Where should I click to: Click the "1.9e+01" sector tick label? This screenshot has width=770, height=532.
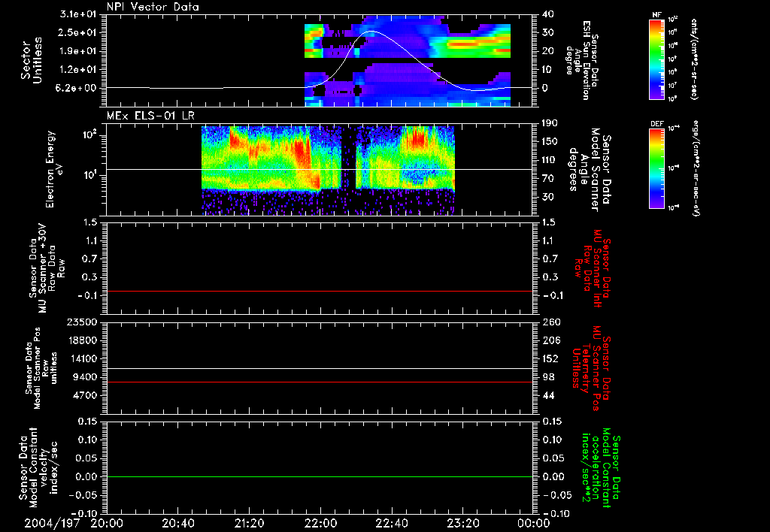[x=78, y=51]
